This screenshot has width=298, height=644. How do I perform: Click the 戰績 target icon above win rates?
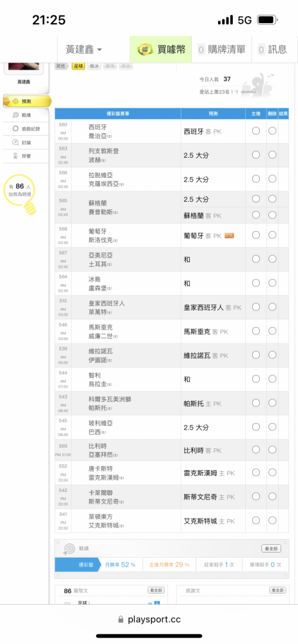click(69, 549)
